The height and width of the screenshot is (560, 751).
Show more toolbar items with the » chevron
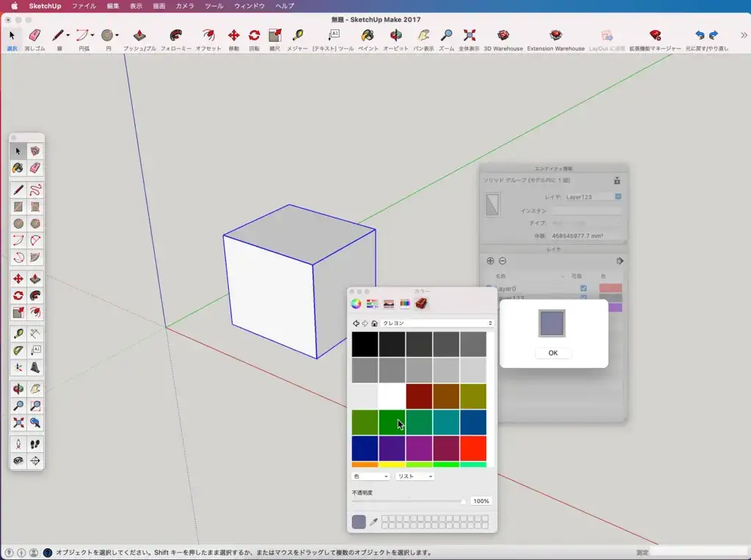[x=744, y=35]
